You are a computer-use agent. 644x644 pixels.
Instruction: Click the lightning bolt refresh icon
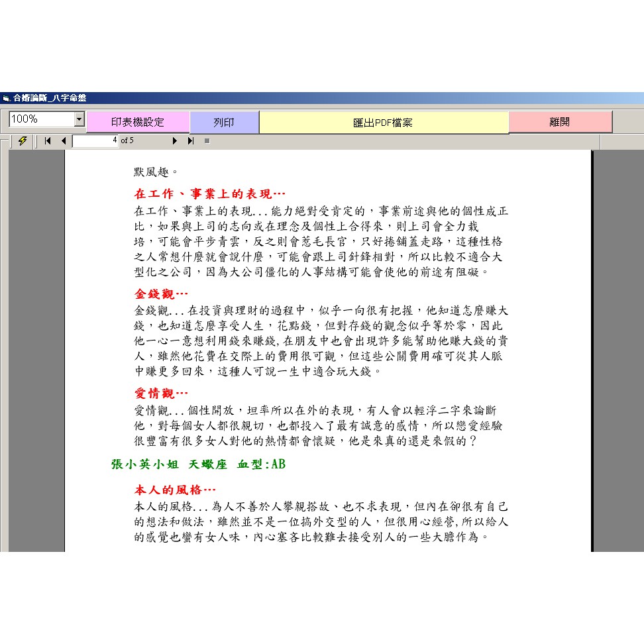[23, 140]
